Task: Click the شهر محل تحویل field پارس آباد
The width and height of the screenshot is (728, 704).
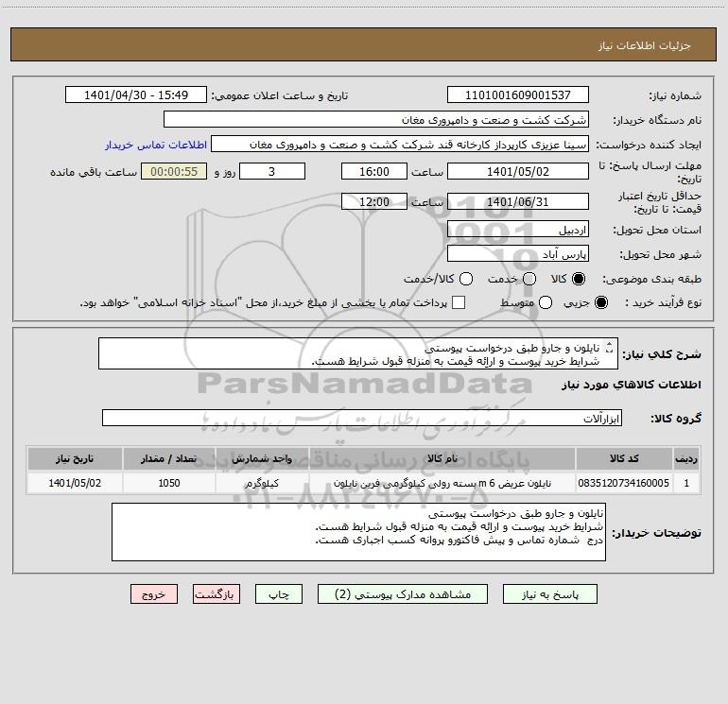Action: [518, 253]
